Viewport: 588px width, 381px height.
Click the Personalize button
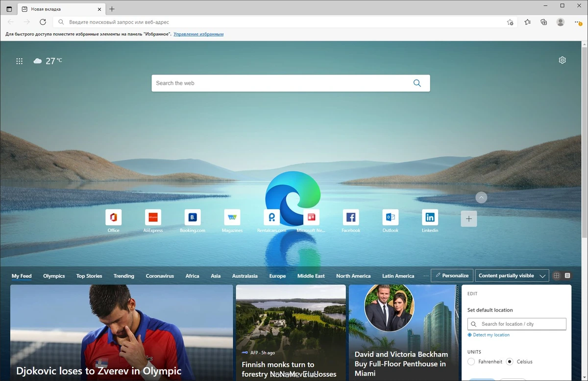point(452,276)
